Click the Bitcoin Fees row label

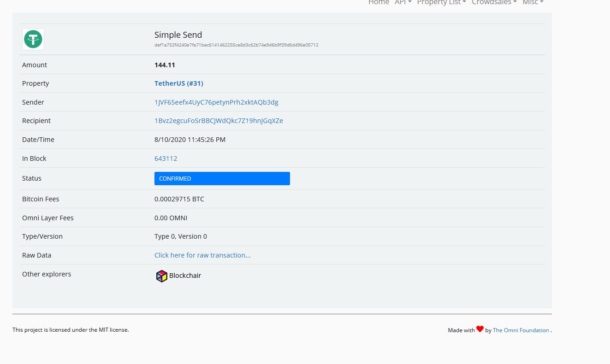click(x=41, y=200)
